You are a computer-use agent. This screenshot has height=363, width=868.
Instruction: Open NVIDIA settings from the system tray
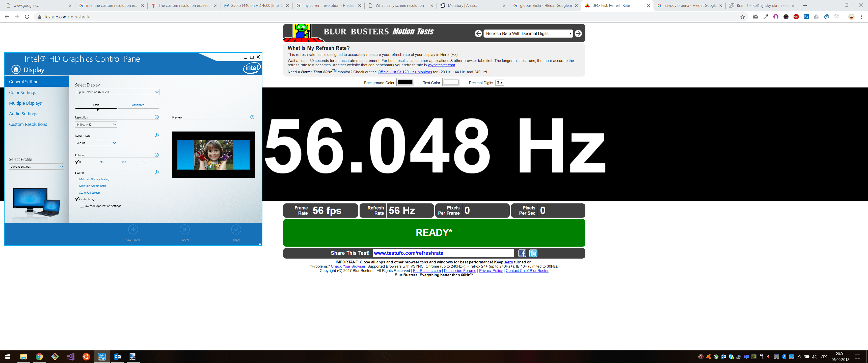754,357
